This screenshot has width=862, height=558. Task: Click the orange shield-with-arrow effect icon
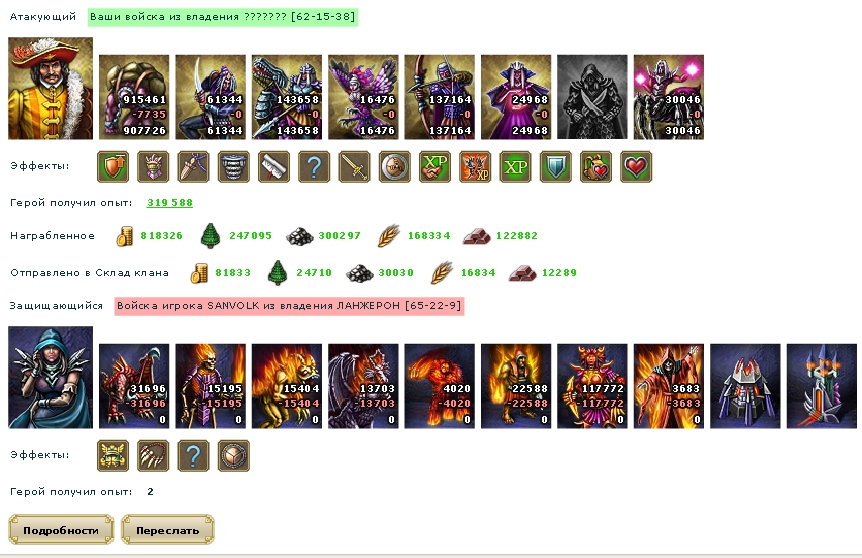[113, 167]
